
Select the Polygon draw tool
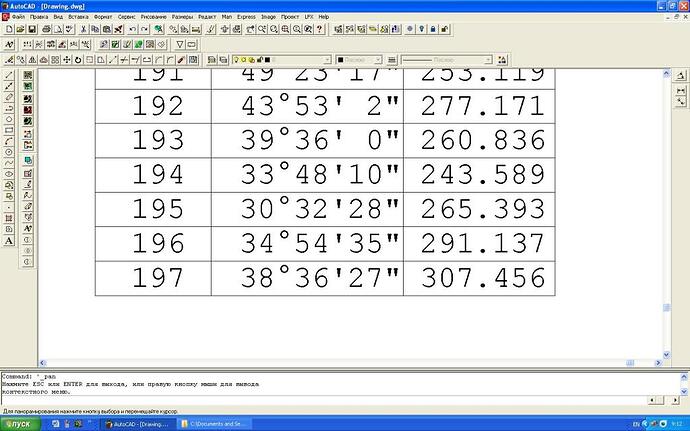coord(9,119)
